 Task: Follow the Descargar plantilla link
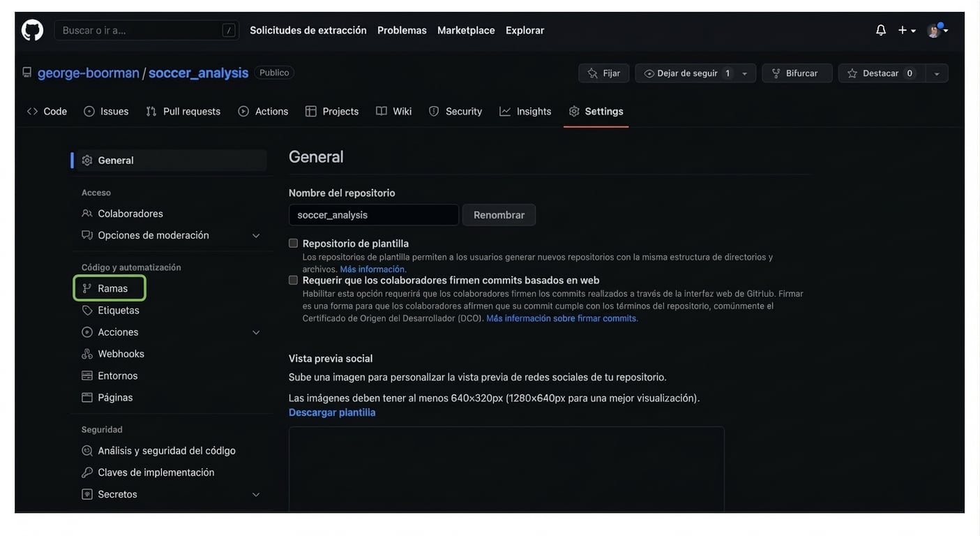coord(332,412)
